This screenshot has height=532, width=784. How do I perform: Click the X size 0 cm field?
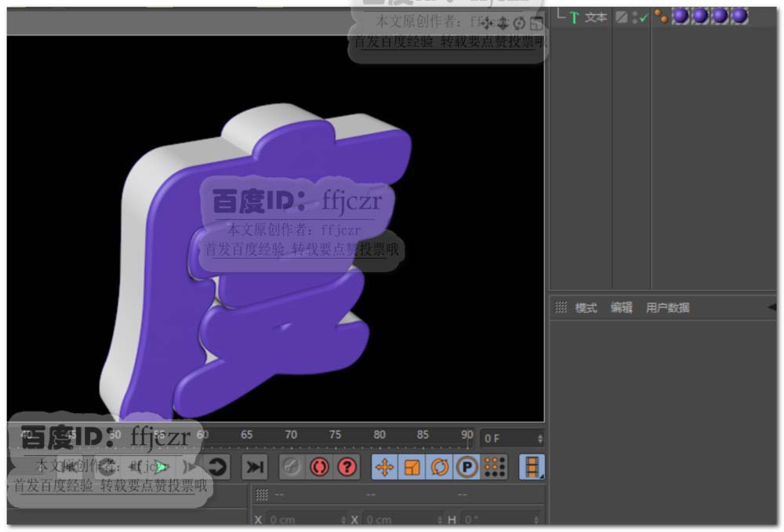click(402, 519)
